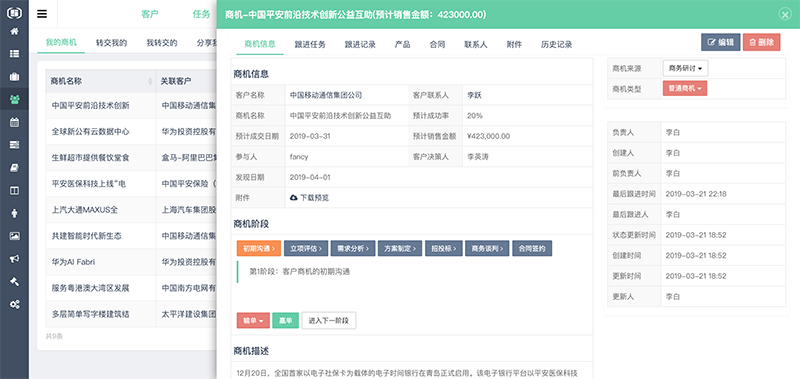Open the 客户 top navigation item
The height and width of the screenshot is (379, 800).
tap(149, 14)
